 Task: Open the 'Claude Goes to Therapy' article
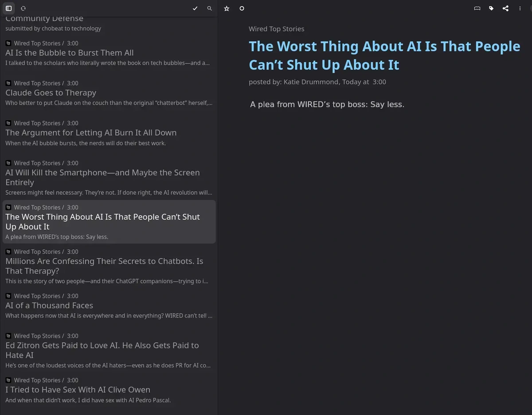point(51,93)
